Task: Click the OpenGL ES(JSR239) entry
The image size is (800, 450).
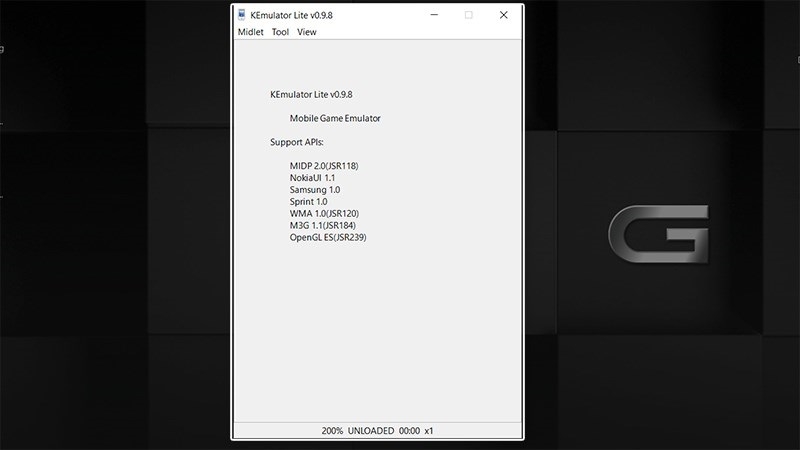Action: click(328, 237)
